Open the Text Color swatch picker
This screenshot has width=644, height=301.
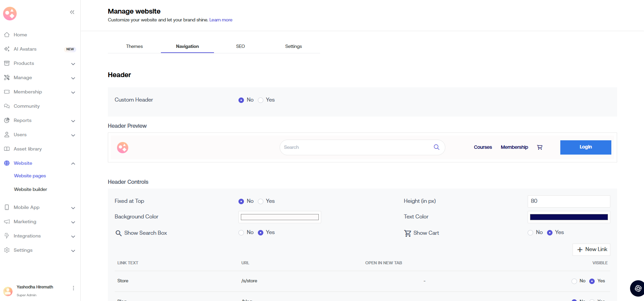point(568,217)
